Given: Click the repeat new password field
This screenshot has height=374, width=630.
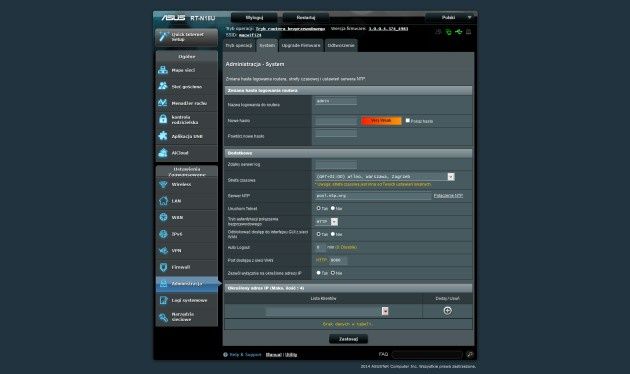Looking at the screenshot, I should tap(336, 133).
